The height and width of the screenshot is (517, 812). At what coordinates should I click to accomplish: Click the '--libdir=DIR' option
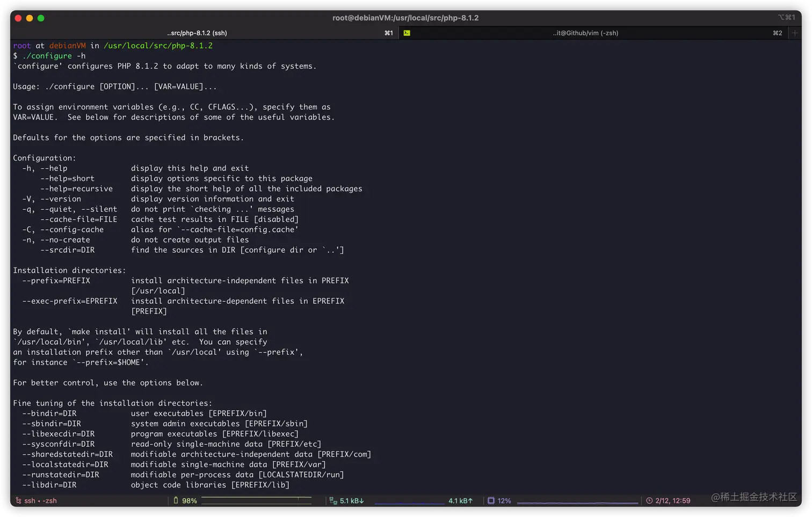(x=49, y=484)
